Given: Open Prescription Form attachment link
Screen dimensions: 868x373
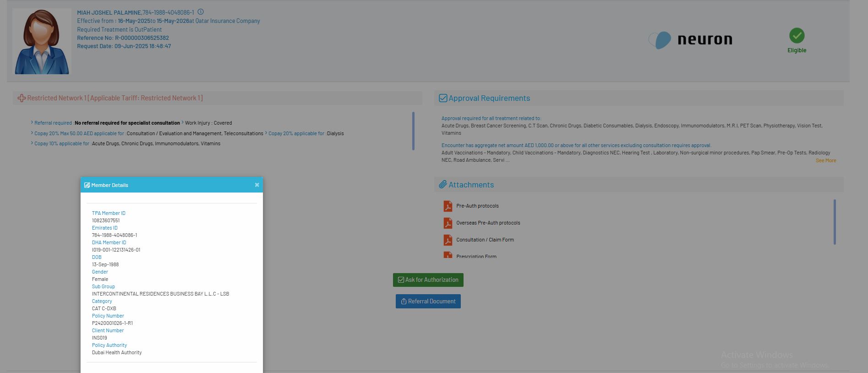Looking at the screenshot, I should coord(476,256).
